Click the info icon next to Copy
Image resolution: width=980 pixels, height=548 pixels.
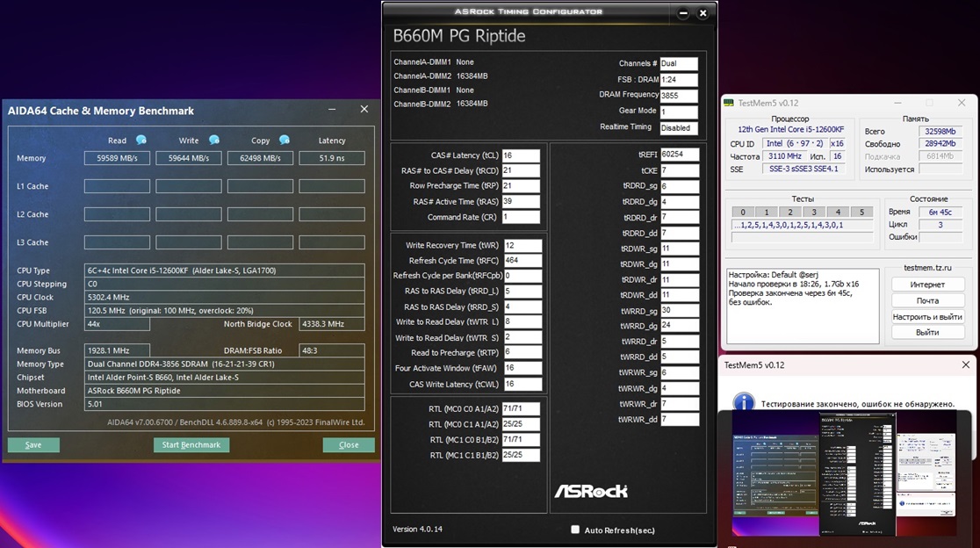[x=284, y=141]
